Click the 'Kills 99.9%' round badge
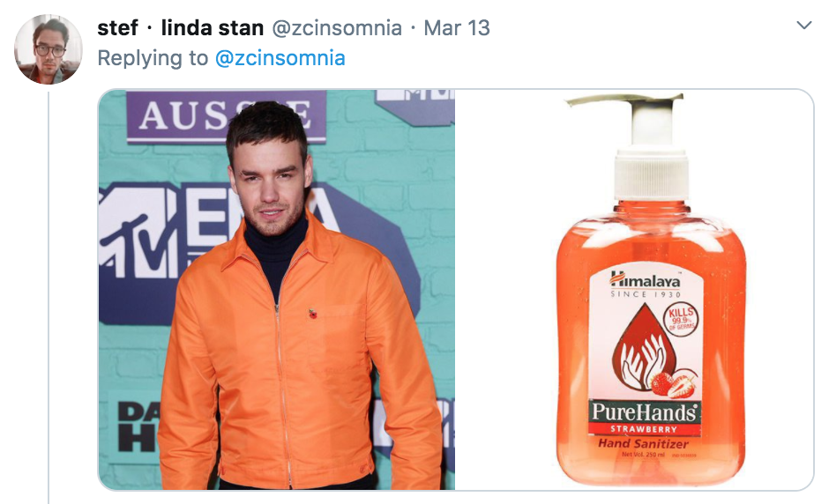This screenshot has height=504, width=829. click(681, 319)
